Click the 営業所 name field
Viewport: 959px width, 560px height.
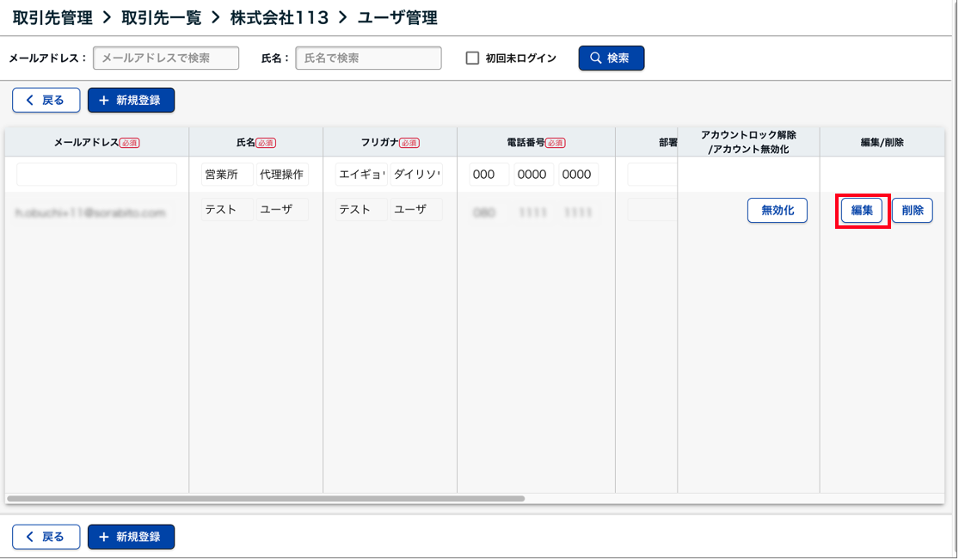click(x=227, y=175)
